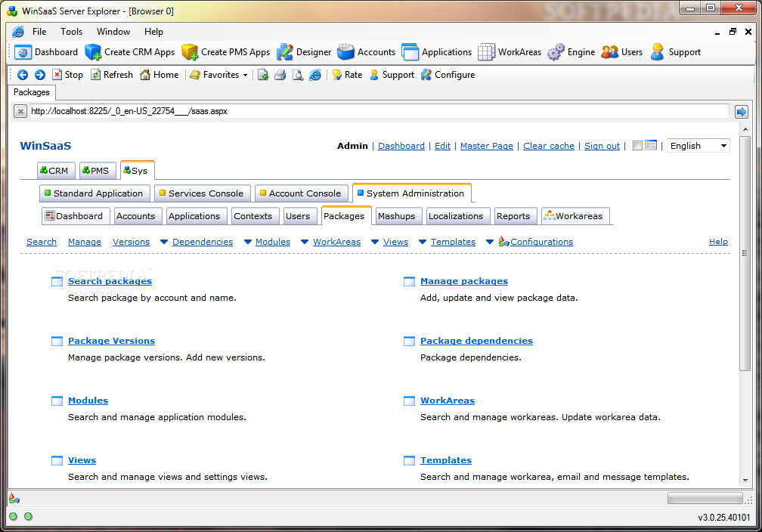Select the Account Console tab

(x=301, y=193)
